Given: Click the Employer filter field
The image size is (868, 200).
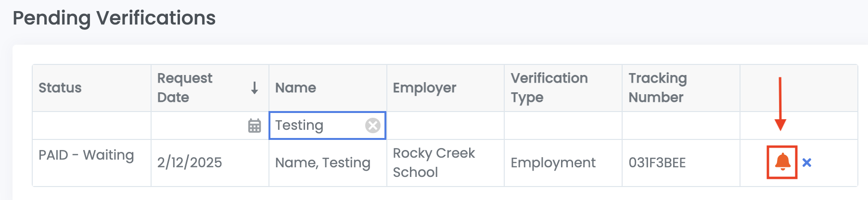Looking at the screenshot, I should pos(445,126).
